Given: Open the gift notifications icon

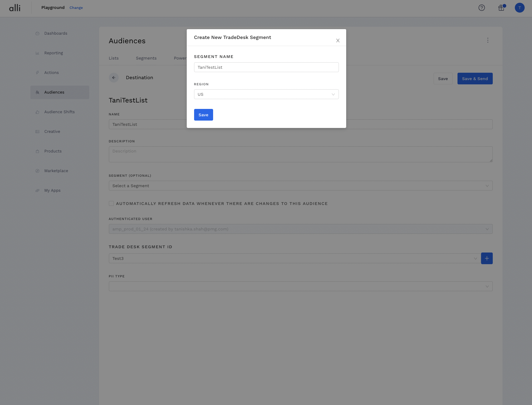Looking at the screenshot, I should point(501,8).
